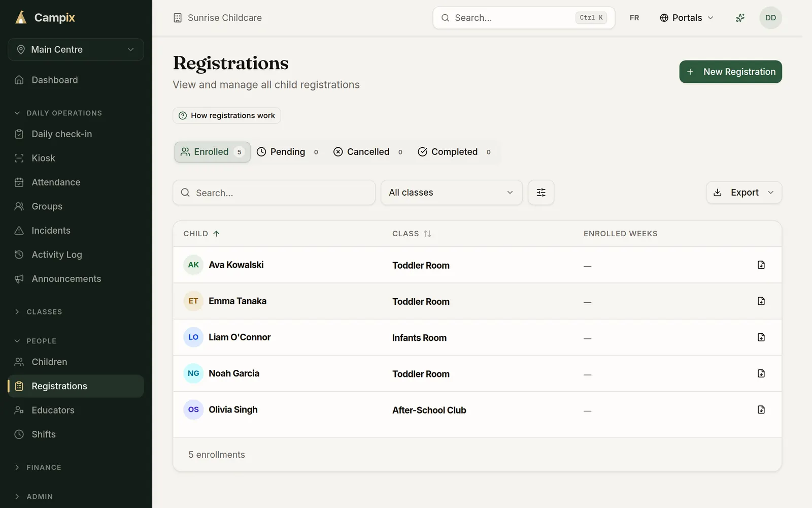This screenshot has width=812, height=508.
Task: Click the registrations search field
Action: tap(274, 193)
